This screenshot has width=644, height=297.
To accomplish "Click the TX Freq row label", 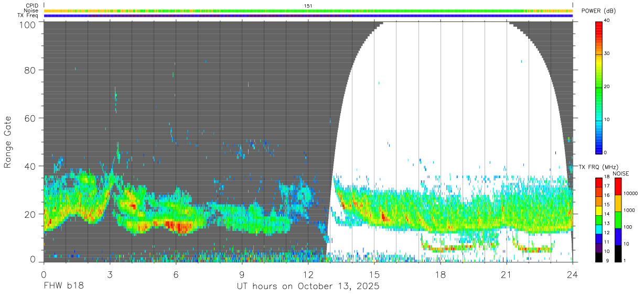I will coord(28,16).
